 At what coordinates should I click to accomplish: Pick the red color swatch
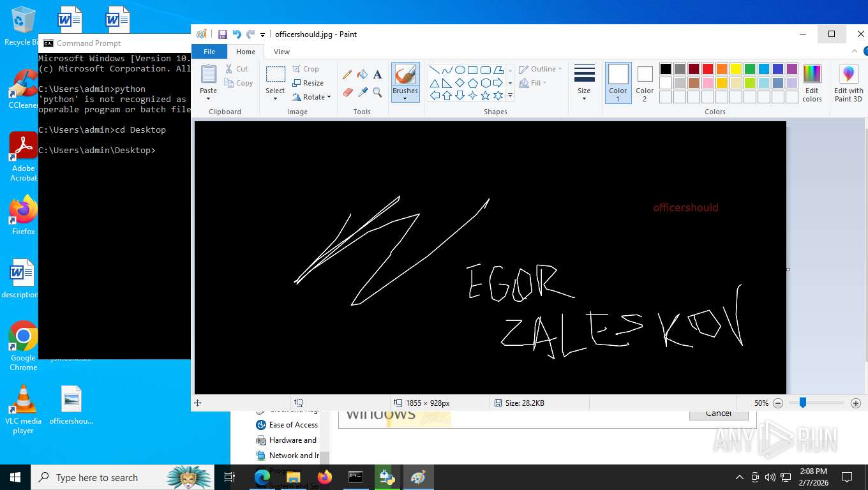click(708, 69)
